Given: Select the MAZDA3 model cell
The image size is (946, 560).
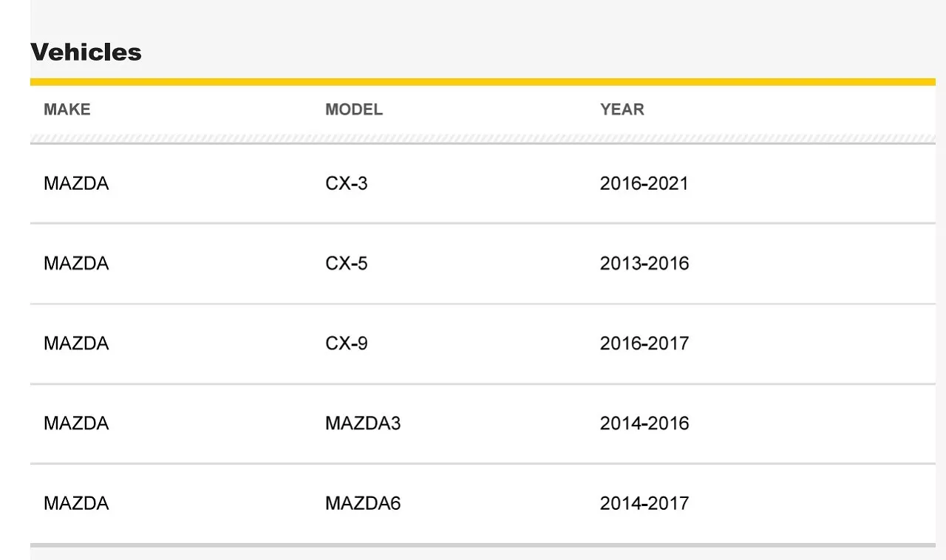Looking at the screenshot, I should (363, 423).
